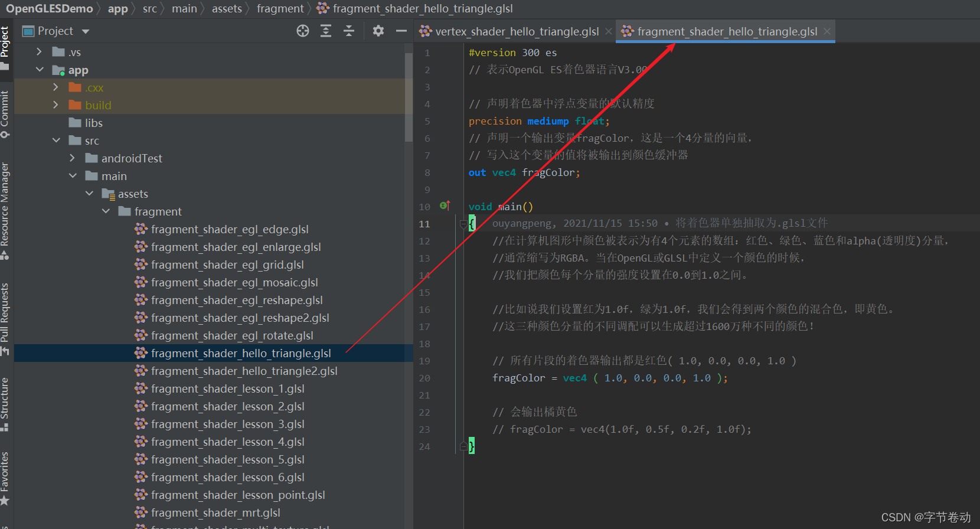This screenshot has width=980, height=529.
Task: Open fragment_shader_egl_reshape.glsl file
Action: [x=237, y=300]
